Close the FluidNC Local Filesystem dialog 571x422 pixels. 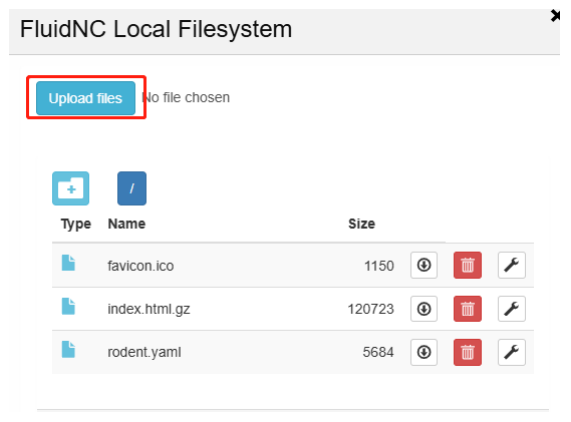[x=555, y=16]
